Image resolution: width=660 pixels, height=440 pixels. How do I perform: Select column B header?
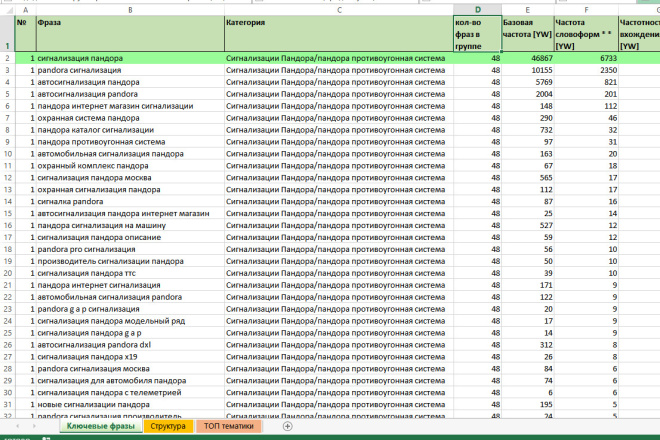(130, 10)
